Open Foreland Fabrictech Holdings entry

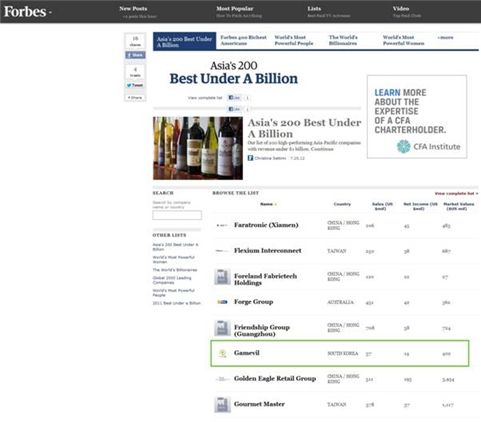(265, 279)
